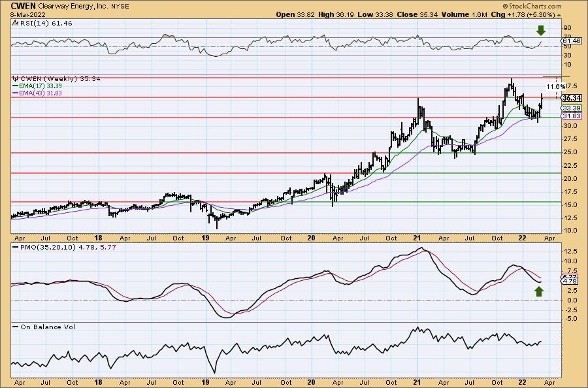Viewport: 588px width, 388px height.
Task: Click the Clearway Energy, Inc. company name
Action: [x=74, y=7]
